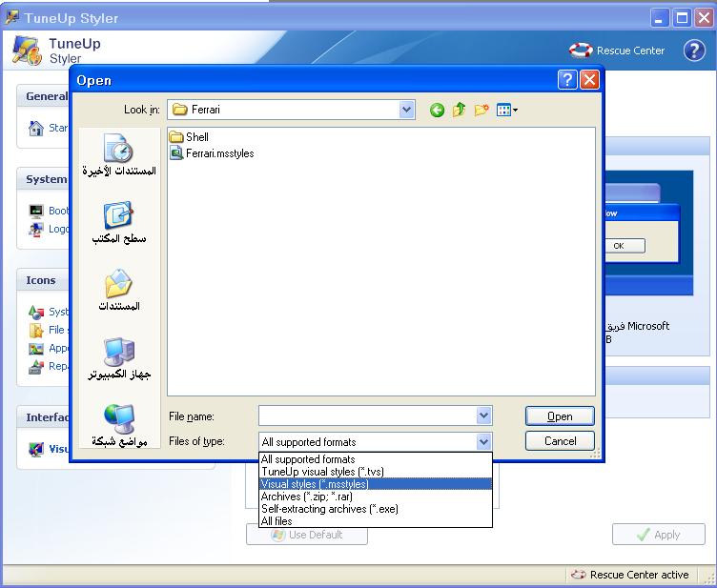Open the My Documents place icon
This screenshot has width=717, height=588.
click(x=118, y=283)
